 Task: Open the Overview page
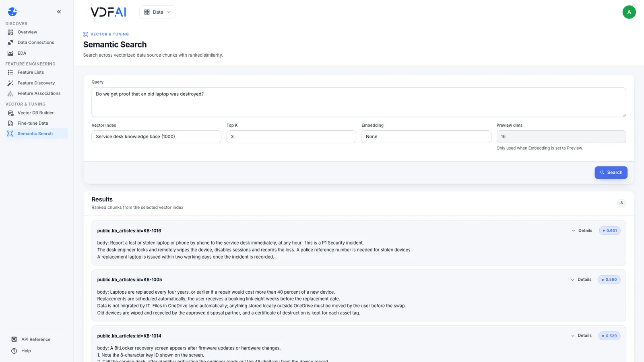(27, 32)
